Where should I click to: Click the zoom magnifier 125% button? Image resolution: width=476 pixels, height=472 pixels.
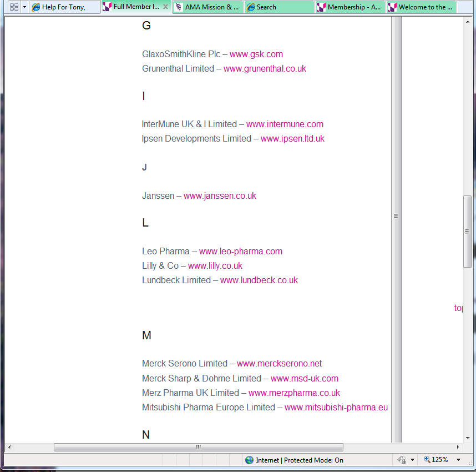click(x=436, y=460)
